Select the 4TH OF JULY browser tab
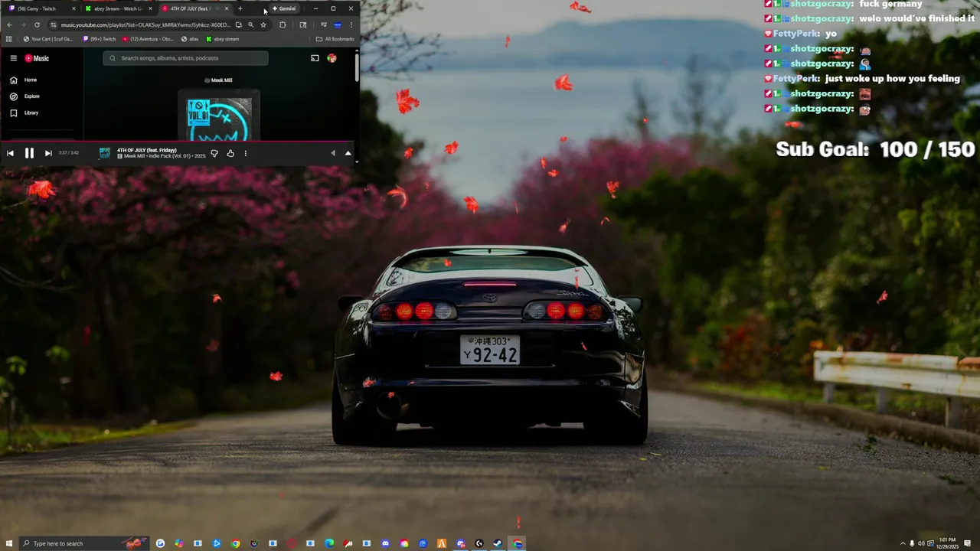This screenshot has height=551, width=980. click(x=194, y=8)
